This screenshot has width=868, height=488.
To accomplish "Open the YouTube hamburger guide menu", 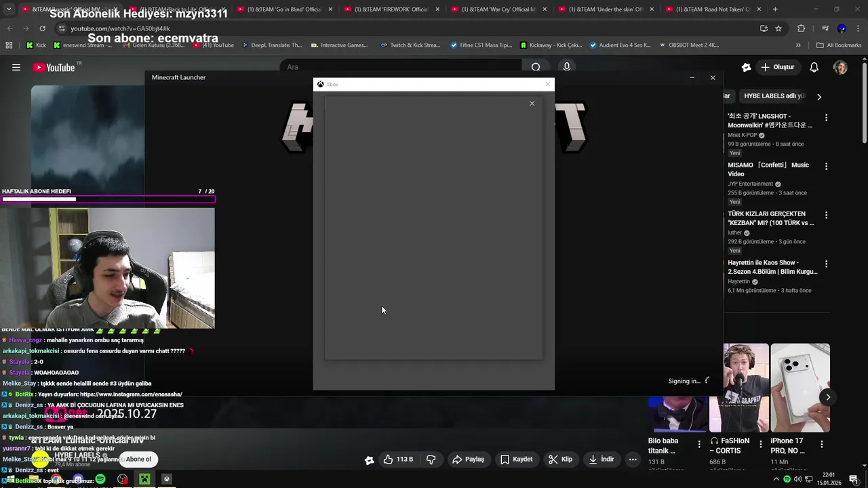I will tap(16, 67).
